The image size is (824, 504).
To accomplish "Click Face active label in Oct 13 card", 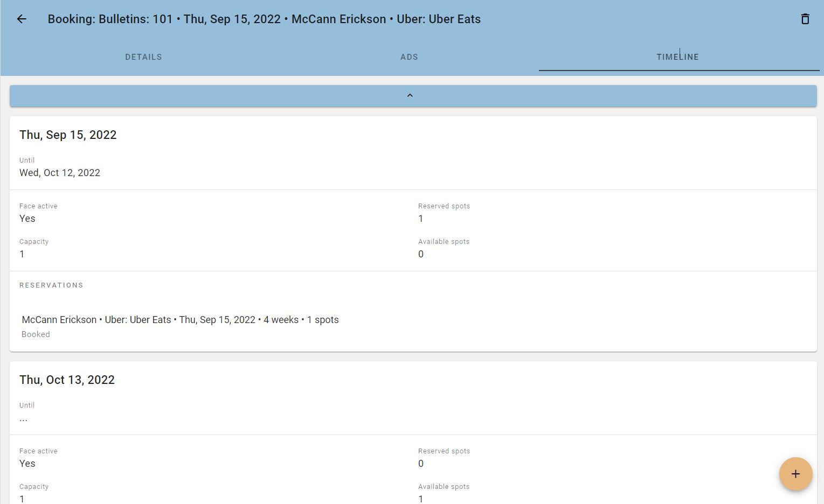I will tap(38, 451).
